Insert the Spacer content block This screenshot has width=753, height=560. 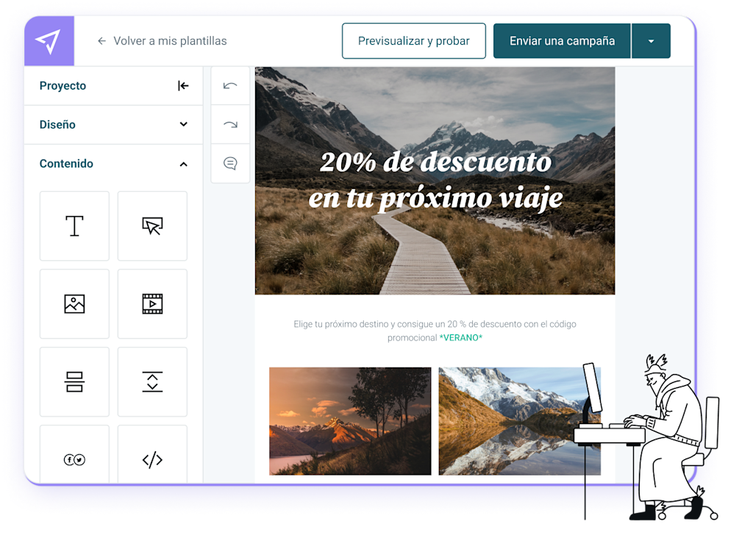[x=152, y=381]
